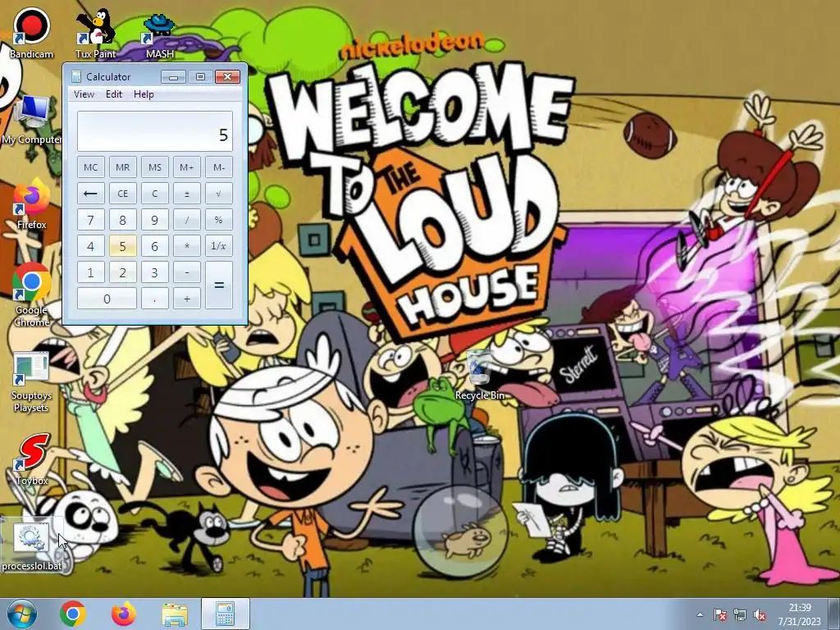Click the 3 digit key

click(x=155, y=272)
